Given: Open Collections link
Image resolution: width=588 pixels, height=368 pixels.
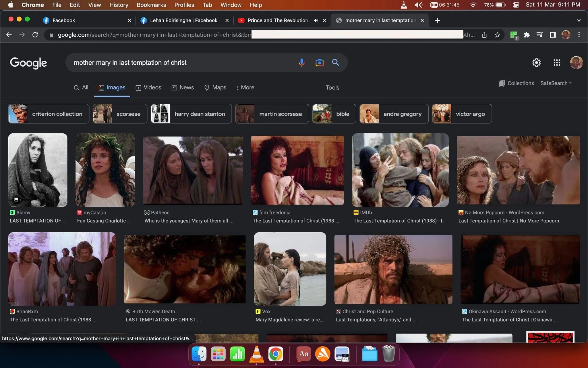Looking at the screenshot, I should point(517,83).
